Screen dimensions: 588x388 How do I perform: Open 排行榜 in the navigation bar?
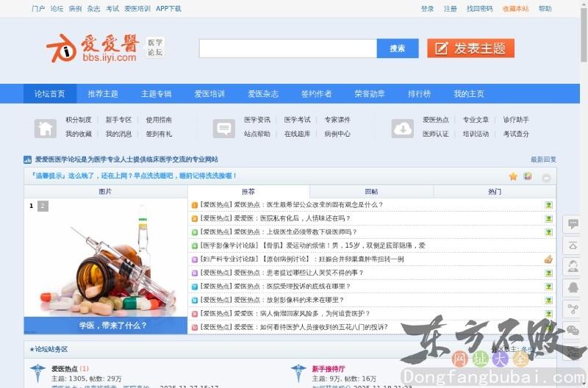point(419,94)
